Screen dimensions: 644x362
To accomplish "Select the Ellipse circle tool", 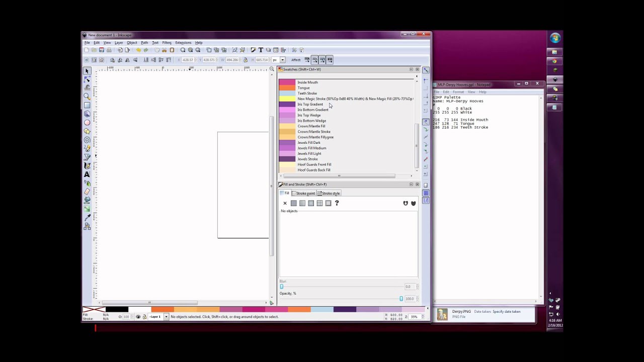I will pyautogui.click(x=87, y=122).
